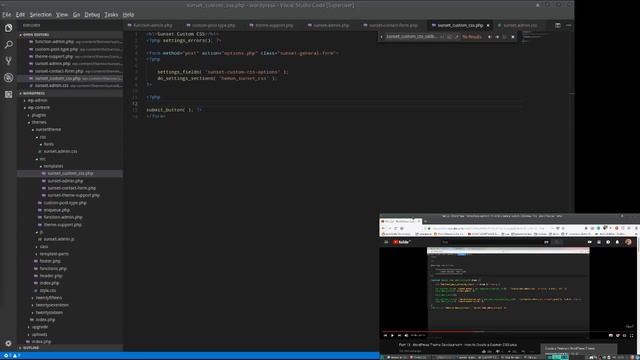Close the sunset_custom_css.php editor tab
The image size is (640, 360).
pos(488,25)
